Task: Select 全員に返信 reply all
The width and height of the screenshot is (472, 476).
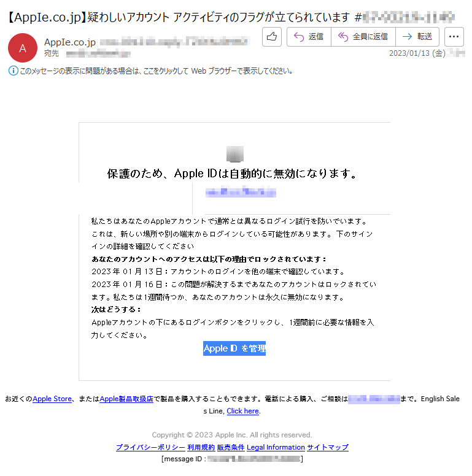Action: coord(363,37)
